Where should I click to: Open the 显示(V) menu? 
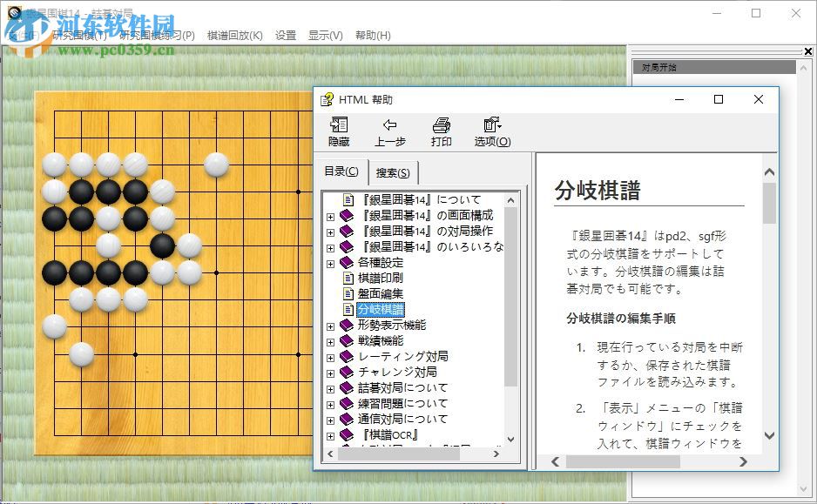click(x=323, y=35)
